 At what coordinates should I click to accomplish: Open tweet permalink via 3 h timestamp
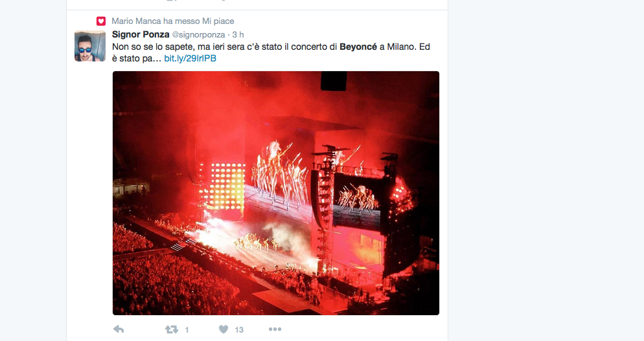pyautogui.click(x=238, y=35)
